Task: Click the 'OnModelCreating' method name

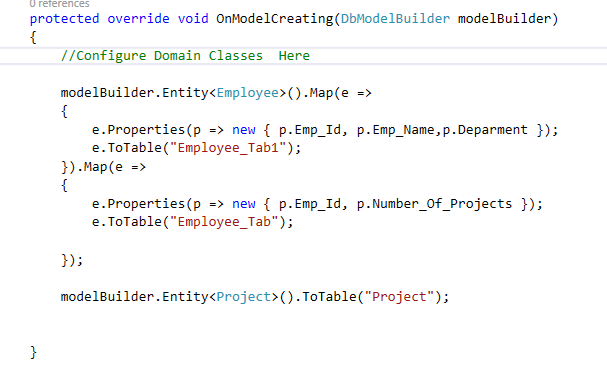Action: point(274,19)
